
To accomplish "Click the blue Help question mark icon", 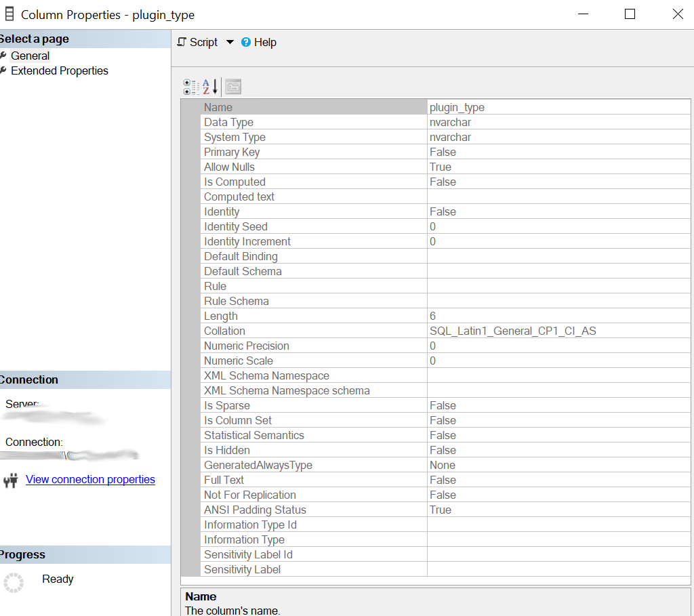I will [x=246, y=42].
